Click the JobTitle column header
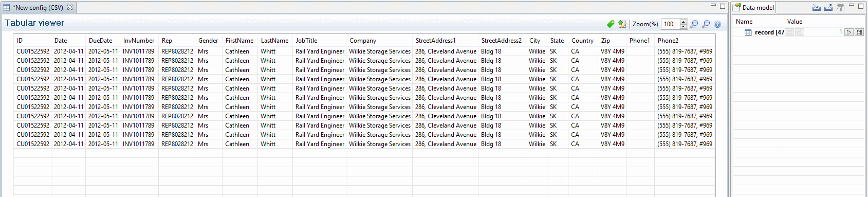The image size is (868, 197). pos(319,41)
